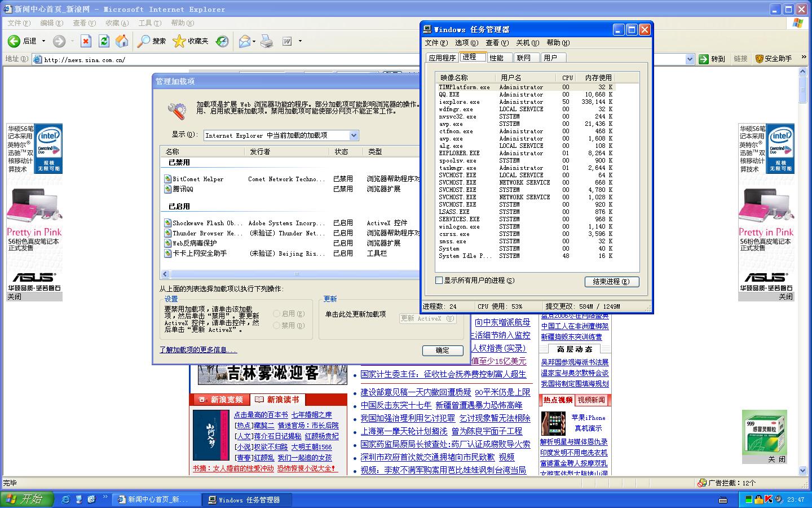Click the IE Back arrow icon
The width and height of the screenshot is (812, 508).
pyautogui.click(x=14, y=41)
